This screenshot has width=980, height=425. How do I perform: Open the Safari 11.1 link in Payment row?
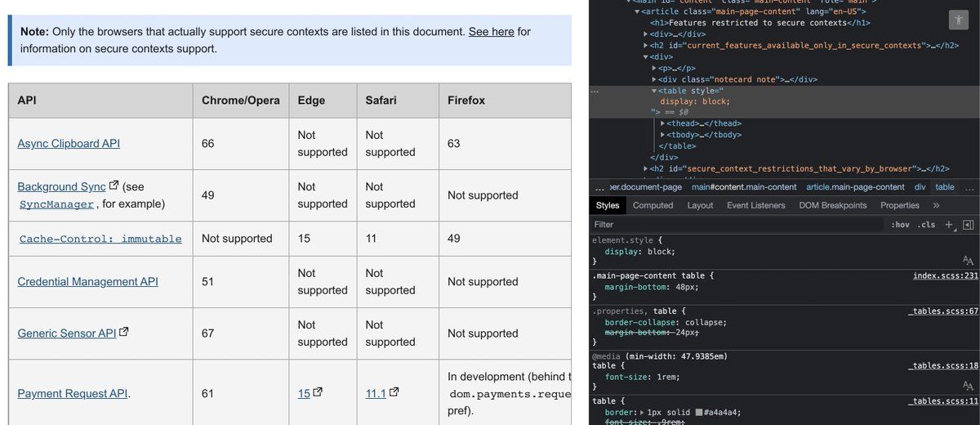376,393
